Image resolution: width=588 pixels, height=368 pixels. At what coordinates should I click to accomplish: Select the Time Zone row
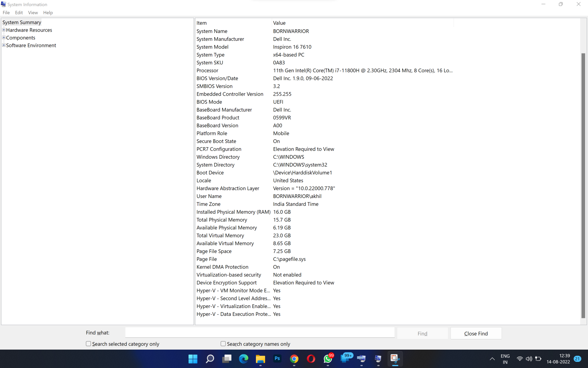324,204
